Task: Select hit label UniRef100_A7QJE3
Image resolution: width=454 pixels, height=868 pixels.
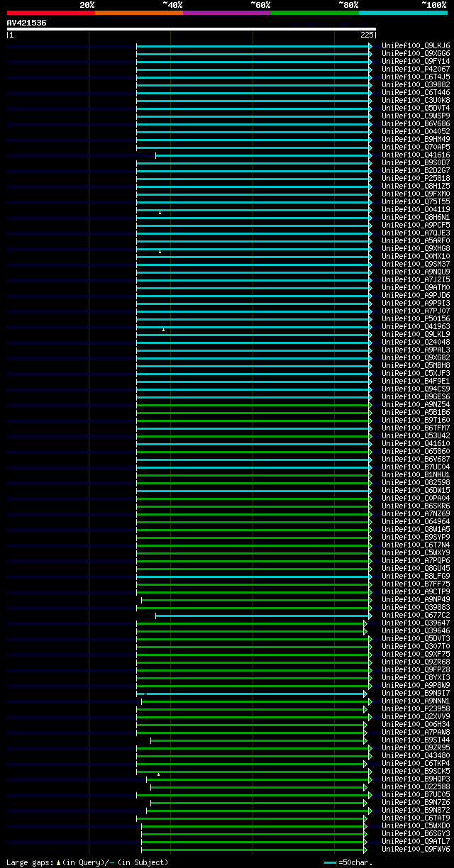Action: (416, 233)
